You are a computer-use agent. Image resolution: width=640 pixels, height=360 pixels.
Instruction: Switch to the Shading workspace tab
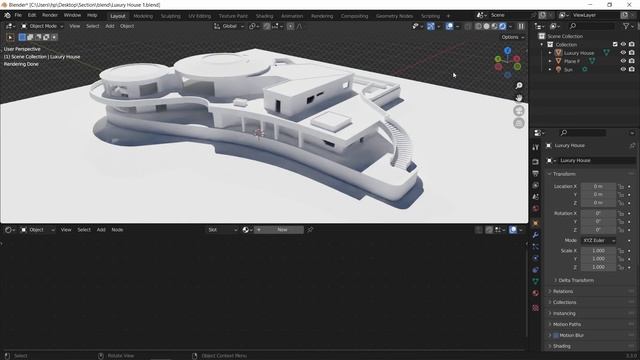tap(264, 16)
